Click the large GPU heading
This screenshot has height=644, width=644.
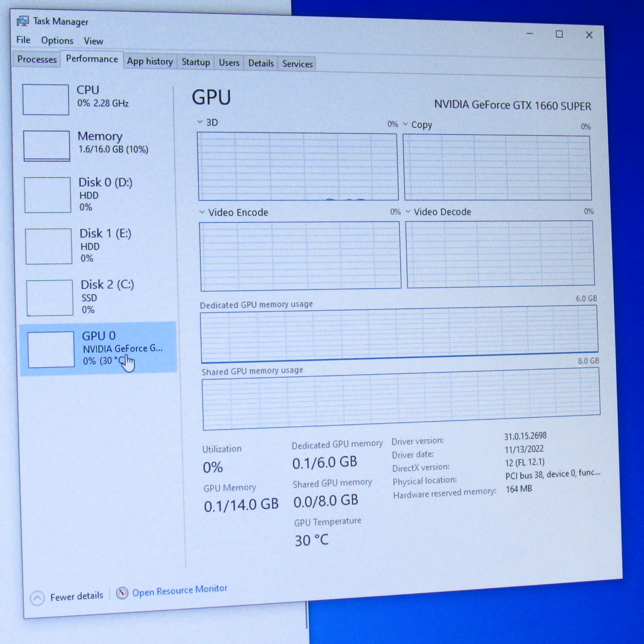(211, 97)
